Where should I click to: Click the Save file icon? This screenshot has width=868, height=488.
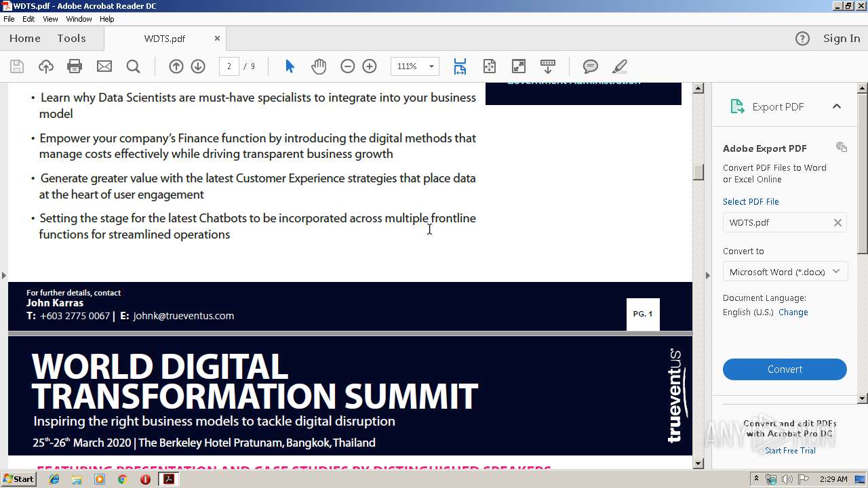click(17, 66)
